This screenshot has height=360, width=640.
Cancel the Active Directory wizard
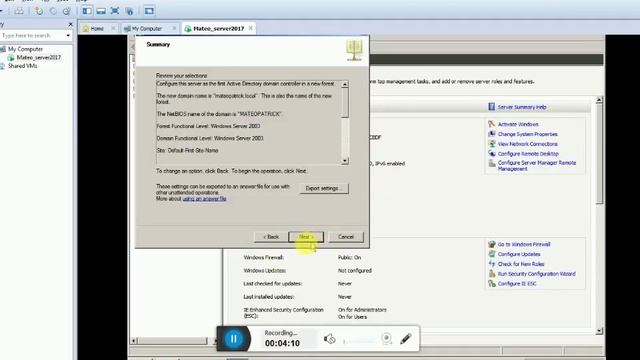click(346, 237)
